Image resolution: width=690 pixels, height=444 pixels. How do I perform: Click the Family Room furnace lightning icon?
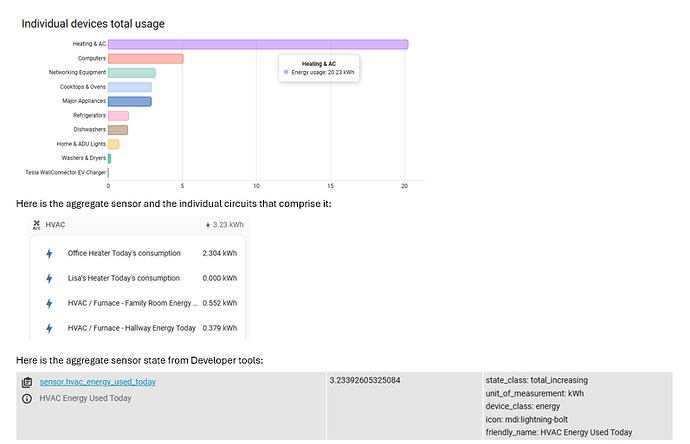point(48,303)
